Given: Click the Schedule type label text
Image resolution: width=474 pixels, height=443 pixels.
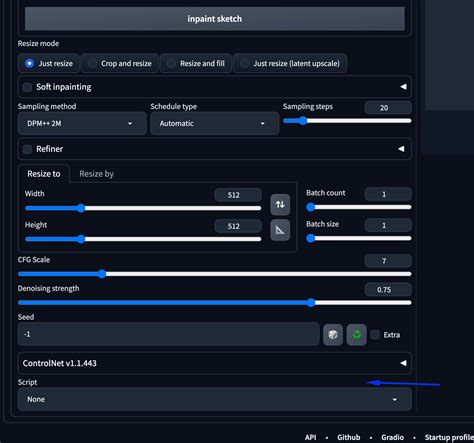Looking at the screenshot, I should click(x=173, y=106).
